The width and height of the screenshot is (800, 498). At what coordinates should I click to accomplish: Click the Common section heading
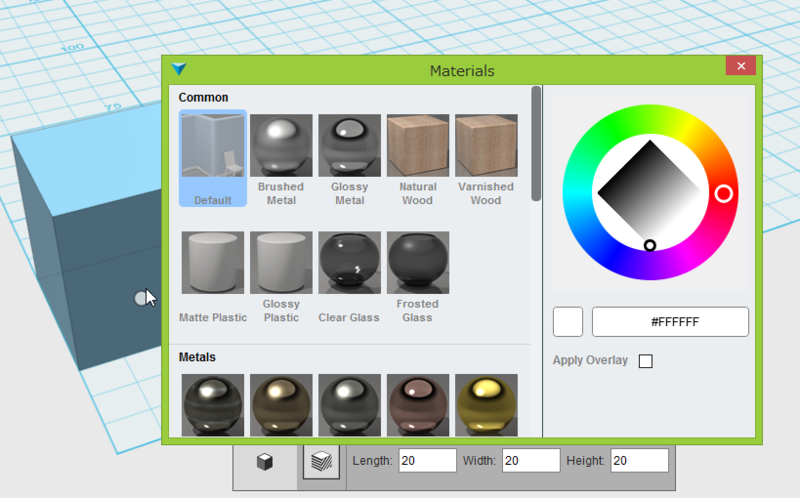tap(203, 97)
